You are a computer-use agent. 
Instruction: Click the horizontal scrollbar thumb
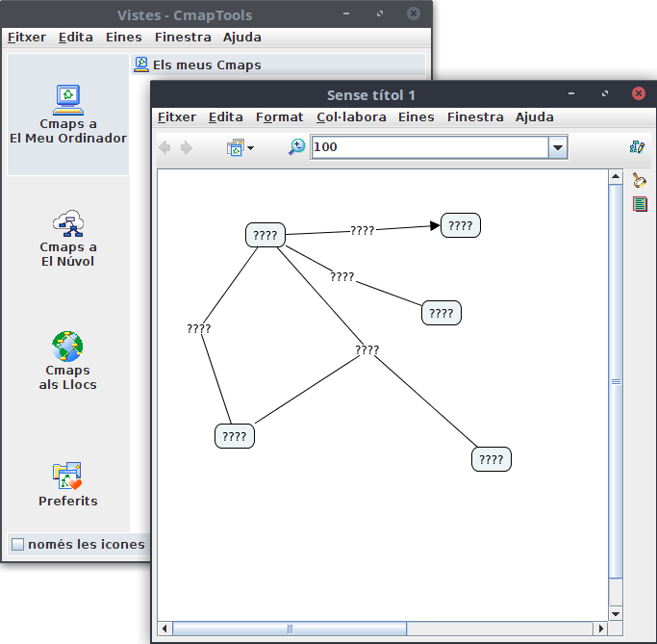[289, 629]
